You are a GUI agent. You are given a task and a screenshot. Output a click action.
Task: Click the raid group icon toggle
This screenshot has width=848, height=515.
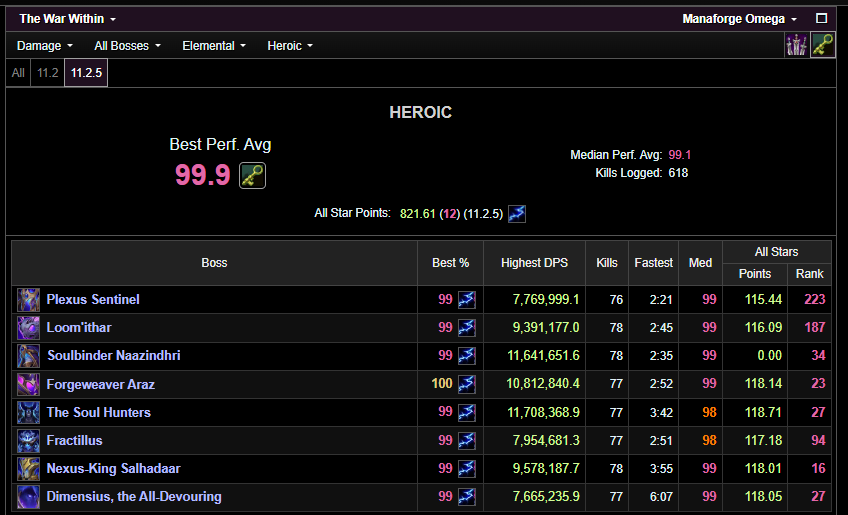797,45
